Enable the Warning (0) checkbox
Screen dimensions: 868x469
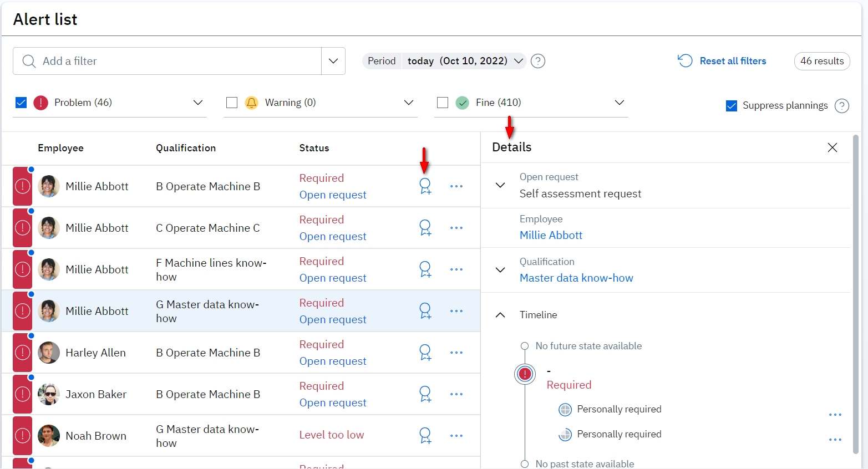(232, 103)
